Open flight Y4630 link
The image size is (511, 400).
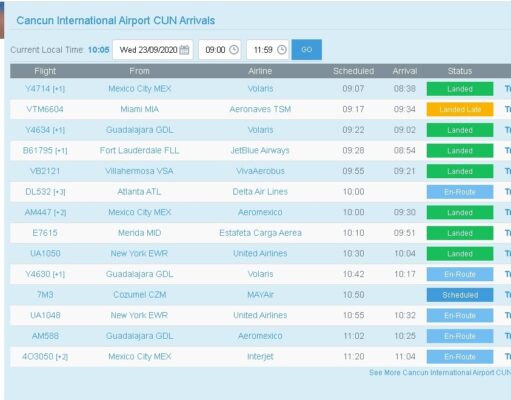[x=45, y=274]
